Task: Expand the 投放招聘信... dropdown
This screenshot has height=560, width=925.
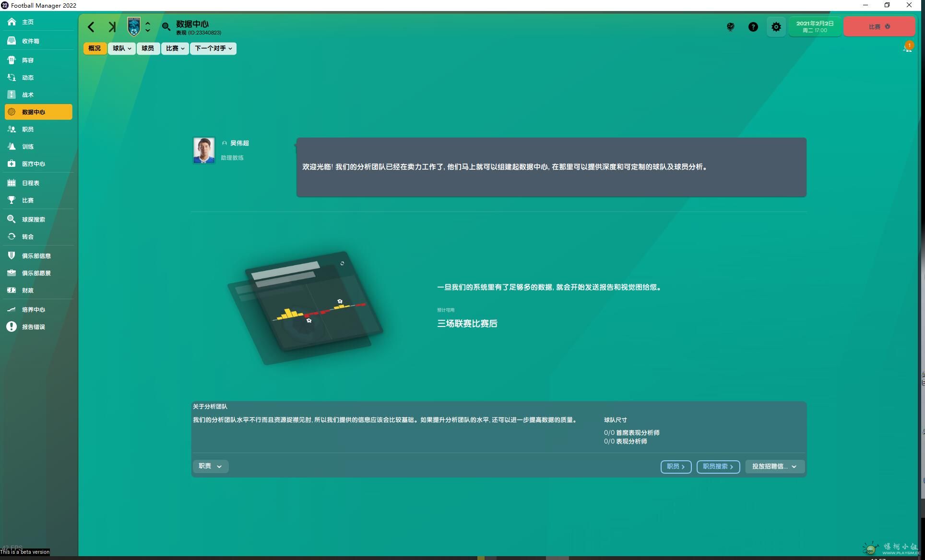Action: 775,467
